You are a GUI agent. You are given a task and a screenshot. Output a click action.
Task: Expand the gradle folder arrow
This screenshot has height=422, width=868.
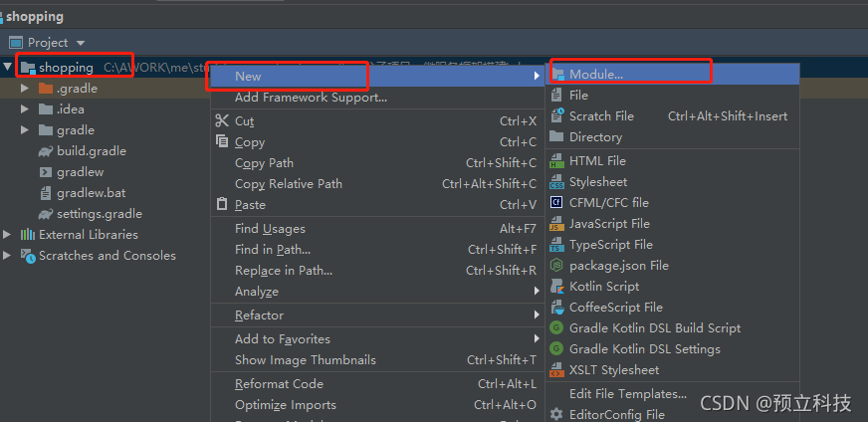point(24,130)
